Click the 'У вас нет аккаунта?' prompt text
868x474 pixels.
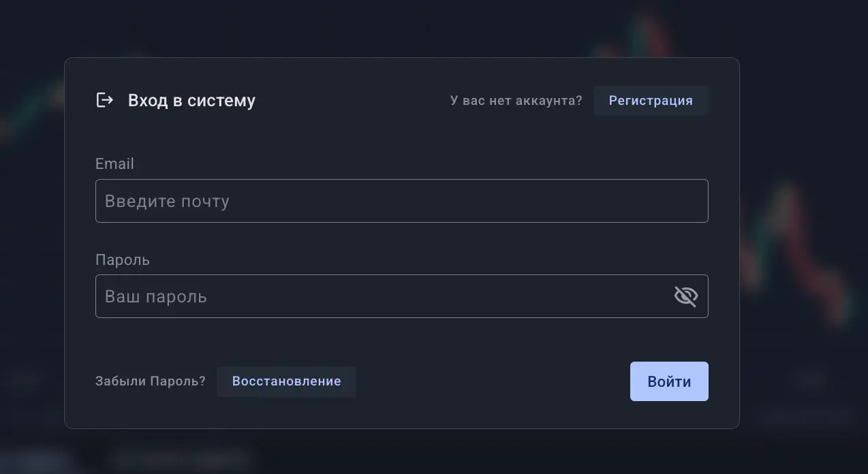[x=516, y=100]
